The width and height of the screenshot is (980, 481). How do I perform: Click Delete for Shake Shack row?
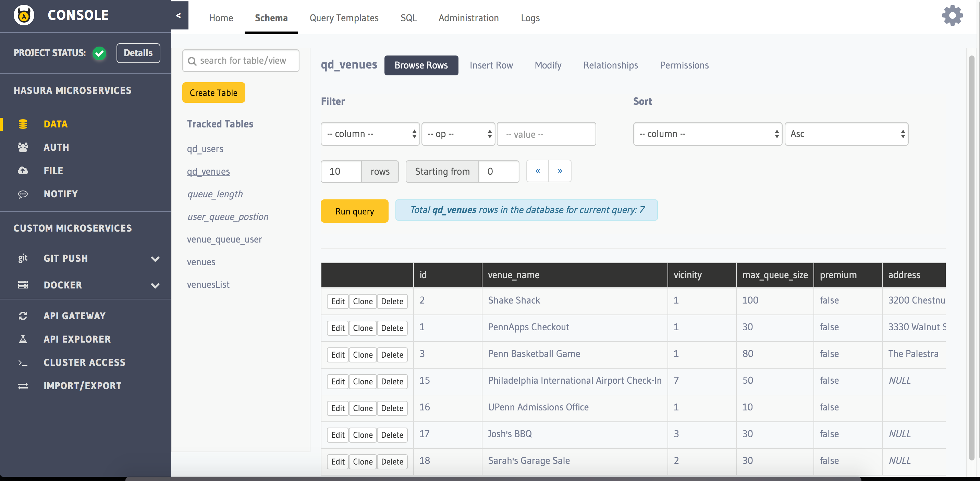(x=392, y=301)
